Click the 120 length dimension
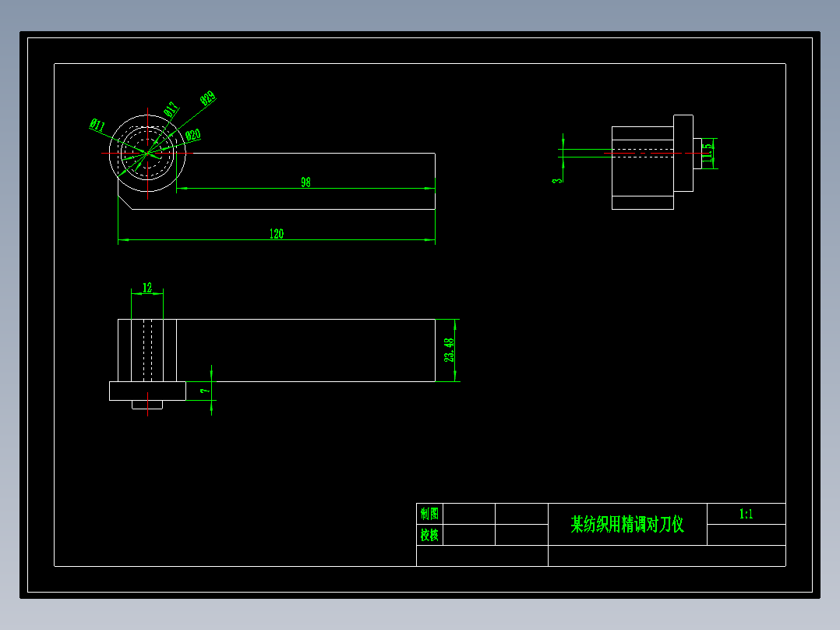Image resolution: width=840 pixels, height=630 pixels. (277, 234)
